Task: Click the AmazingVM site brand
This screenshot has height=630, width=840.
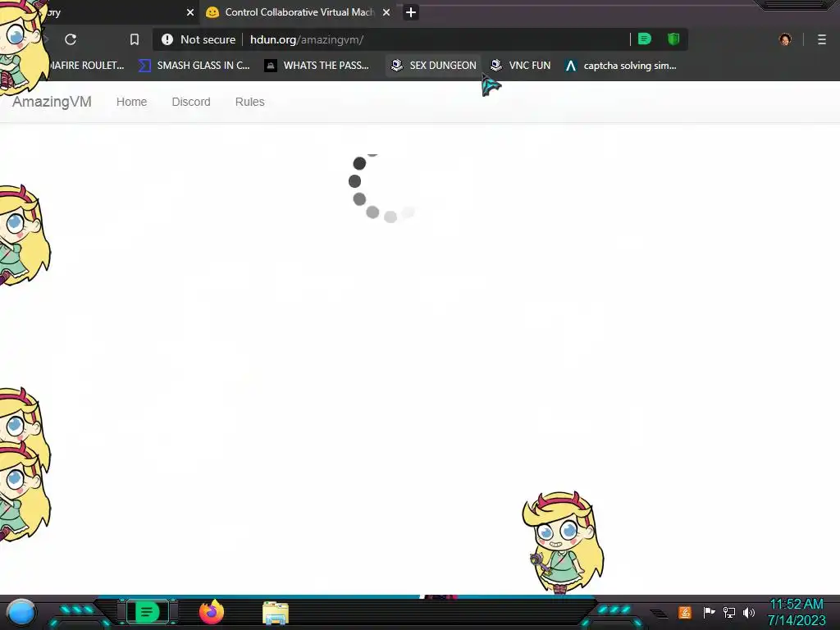Action: point(52,102)
